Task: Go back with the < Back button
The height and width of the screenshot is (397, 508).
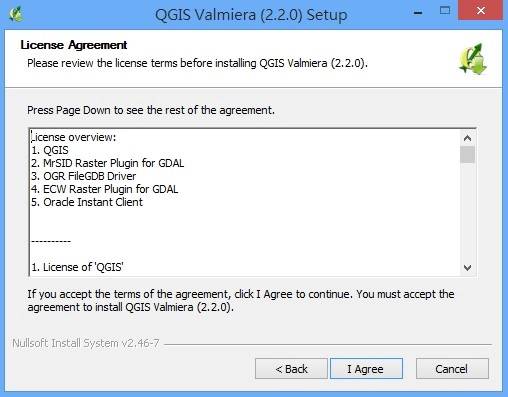Action: pyautogui.click(x=291, y=369)
